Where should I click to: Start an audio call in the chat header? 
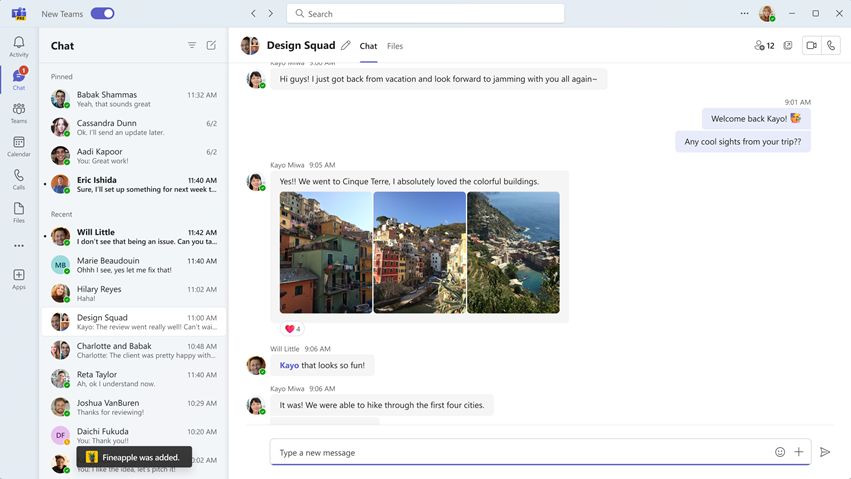click(x=831, y=46)
